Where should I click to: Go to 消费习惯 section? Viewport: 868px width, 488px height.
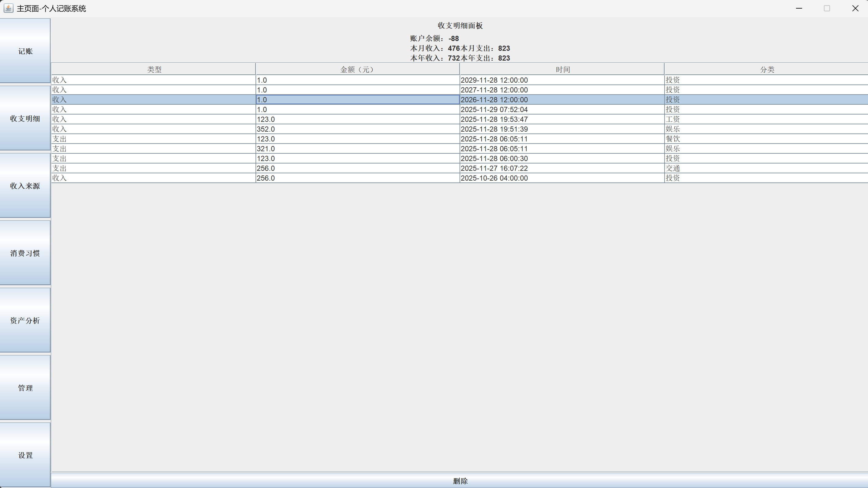click(x=25, y=253)
